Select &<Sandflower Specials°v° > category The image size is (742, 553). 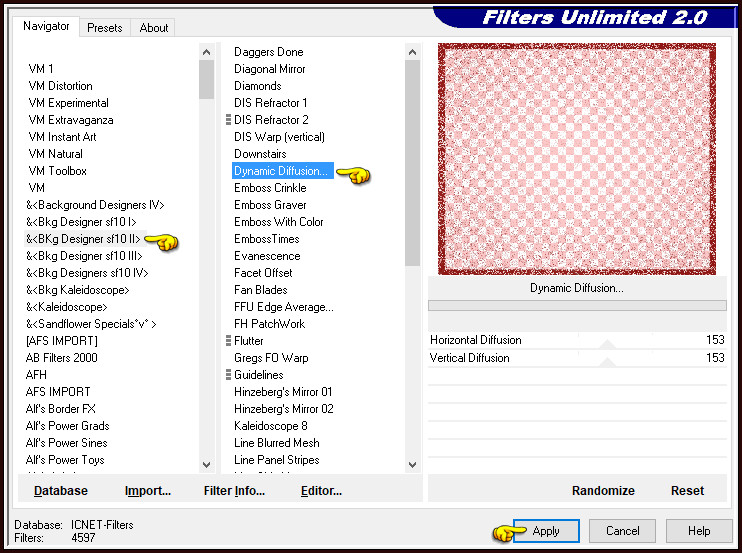click(x=91, y=324)
